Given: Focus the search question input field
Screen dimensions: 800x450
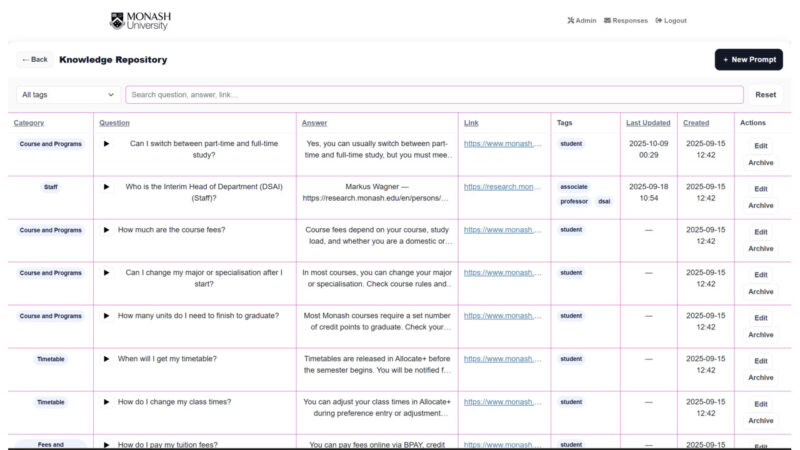Looking at the screenshot, I should [x=434, y=95].
